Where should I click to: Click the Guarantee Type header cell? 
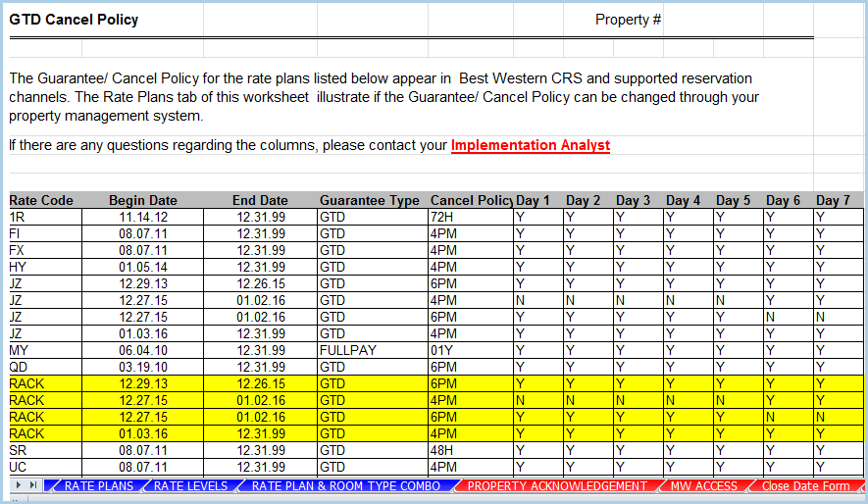point(369,201)
